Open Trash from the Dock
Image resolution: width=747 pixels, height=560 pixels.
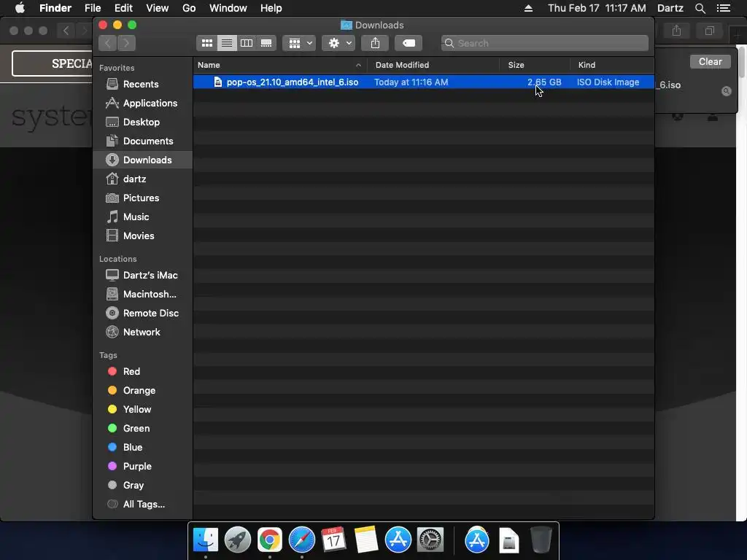541,540
